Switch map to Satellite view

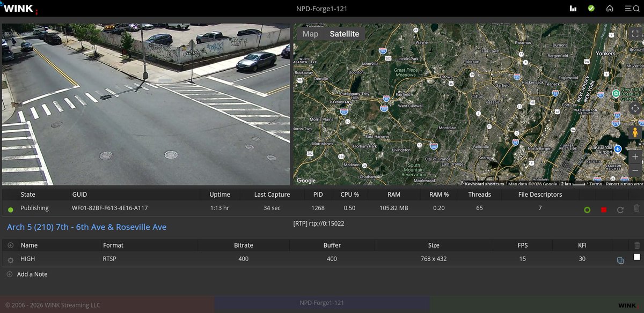tap(344, 34)
